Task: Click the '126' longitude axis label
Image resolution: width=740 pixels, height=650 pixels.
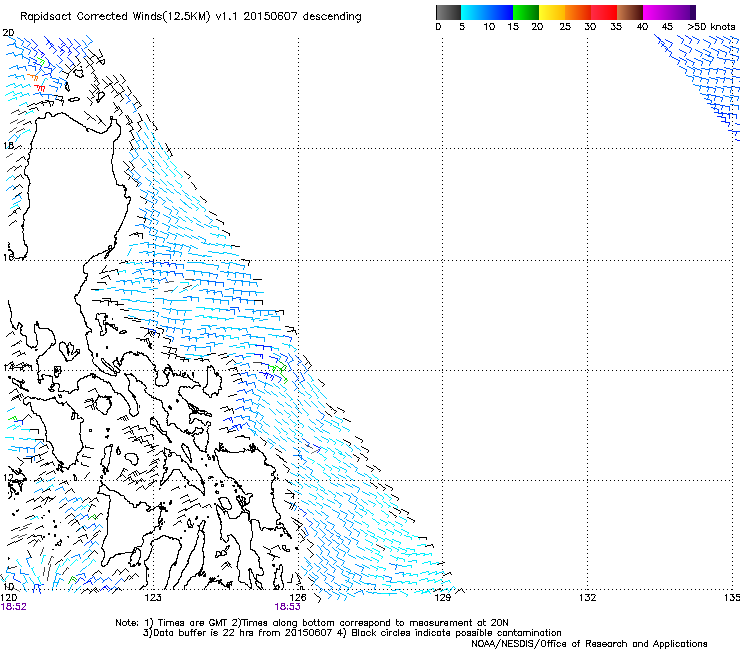Action: pos(298,598)
